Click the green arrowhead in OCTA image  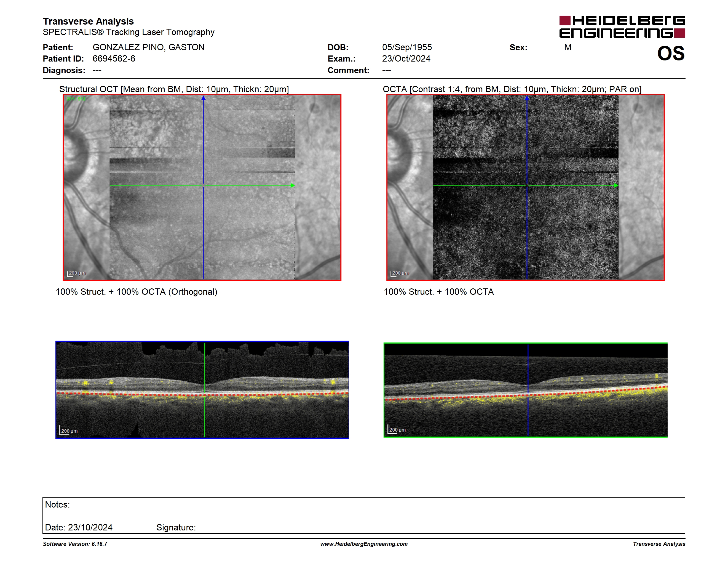point(616,185)
